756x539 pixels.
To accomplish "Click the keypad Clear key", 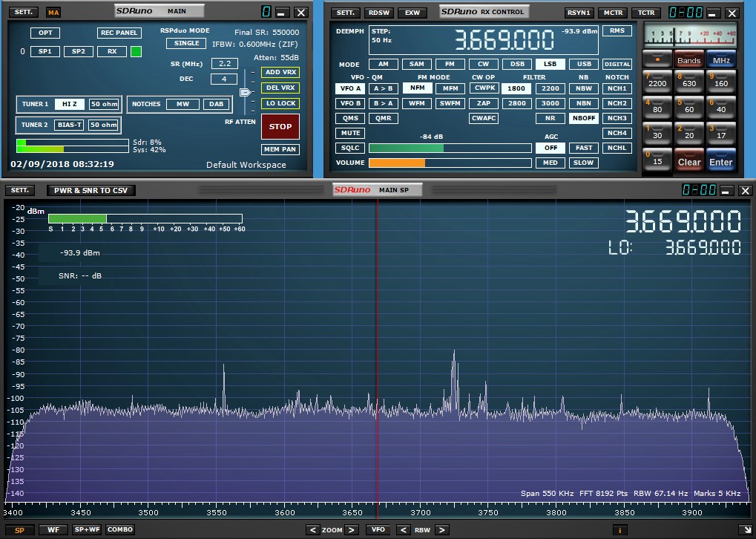I will [x=689, y=160].
